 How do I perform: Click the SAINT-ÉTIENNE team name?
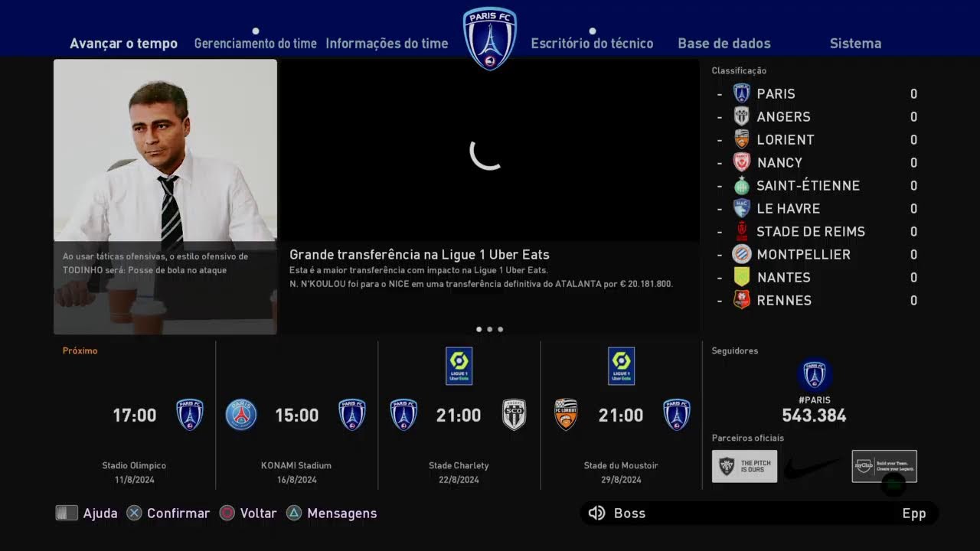point(808,186)
